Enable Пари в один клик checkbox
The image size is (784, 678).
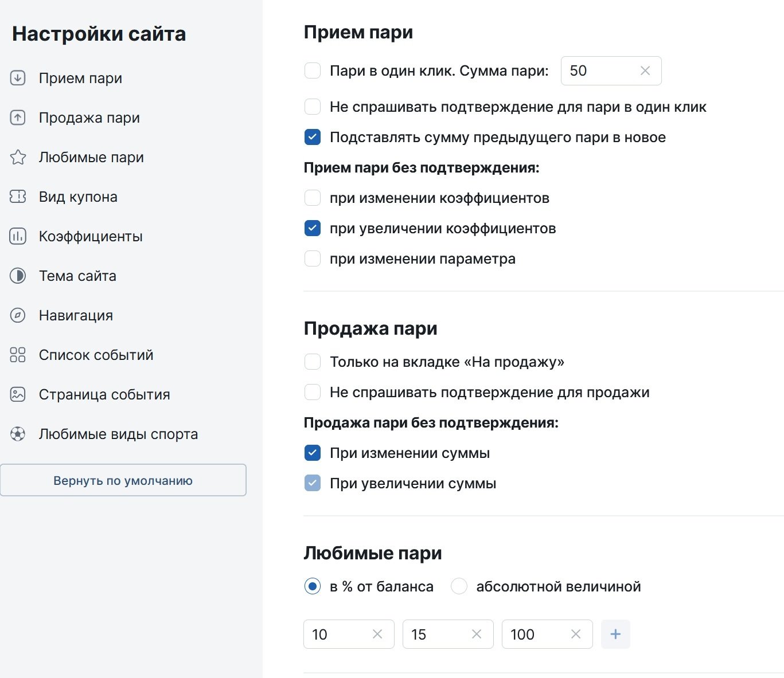coord(313,70)
